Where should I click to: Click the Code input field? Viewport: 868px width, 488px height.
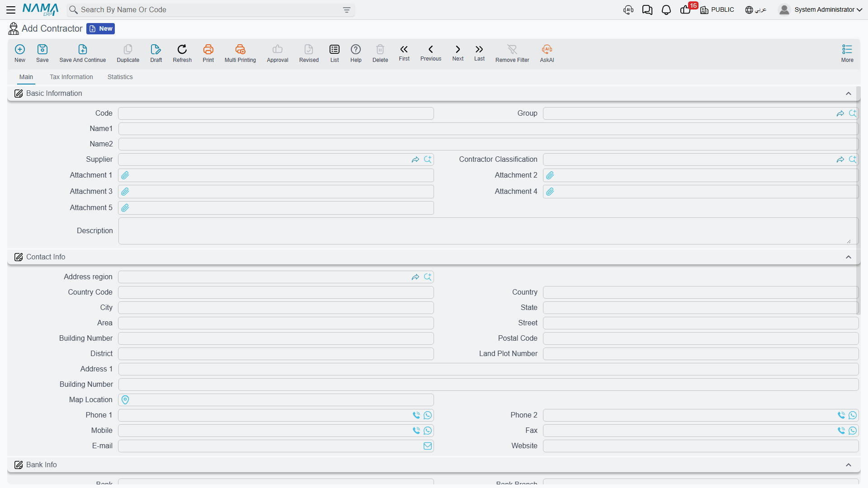coord(276,113)
